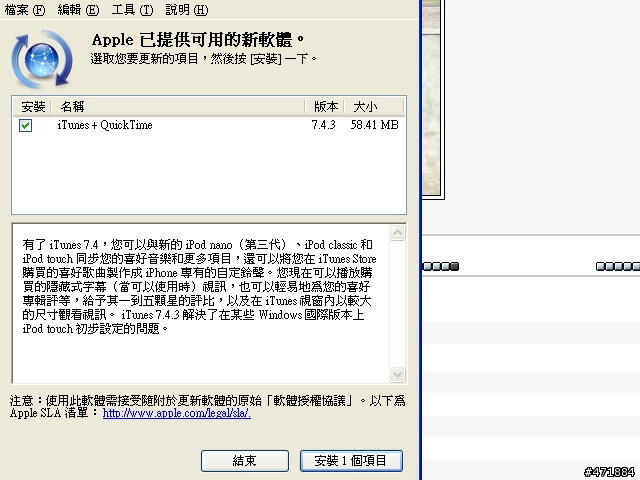This screenshot has width=640, height=480.
Task: Click the 名稱 column header
Action: click(178, 107)
